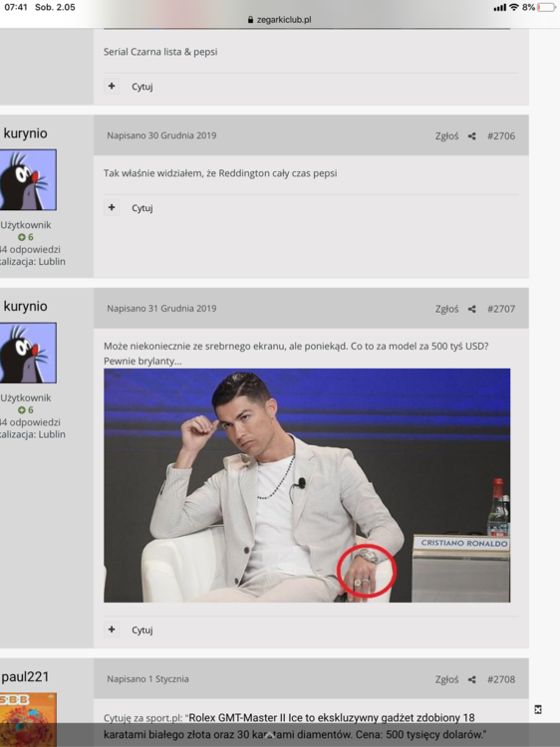Click Zgłoś on post #2706

pyautogui.click(x=446, y=135)
